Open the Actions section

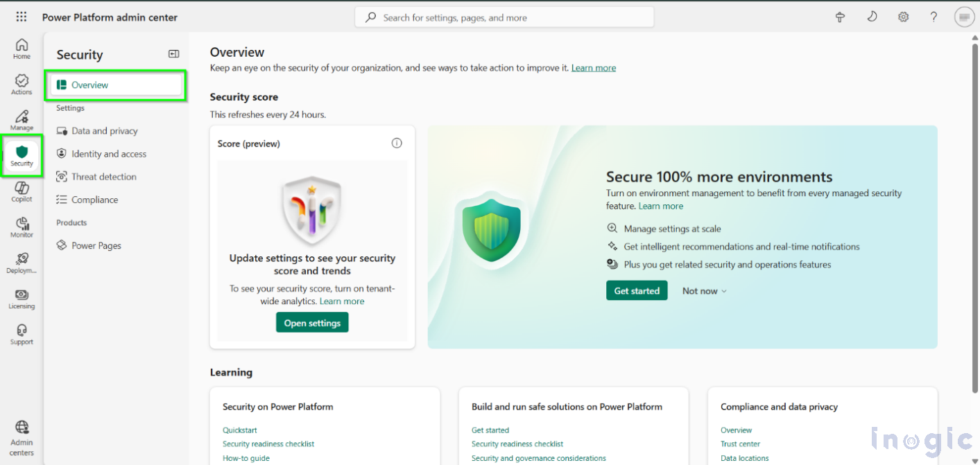click(21, 84)
